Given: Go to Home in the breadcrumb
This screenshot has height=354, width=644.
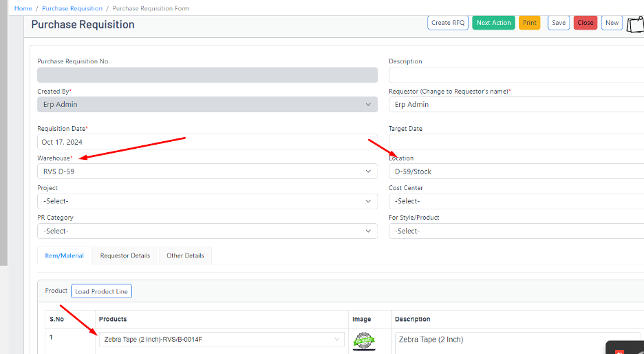Looking at the screenshot, I should [x=23, y=8].
